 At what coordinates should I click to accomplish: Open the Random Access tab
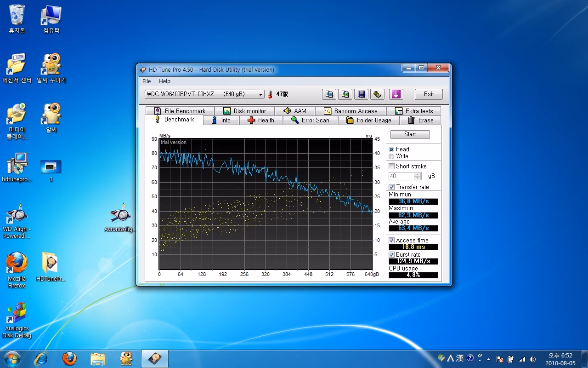point(351,111)
